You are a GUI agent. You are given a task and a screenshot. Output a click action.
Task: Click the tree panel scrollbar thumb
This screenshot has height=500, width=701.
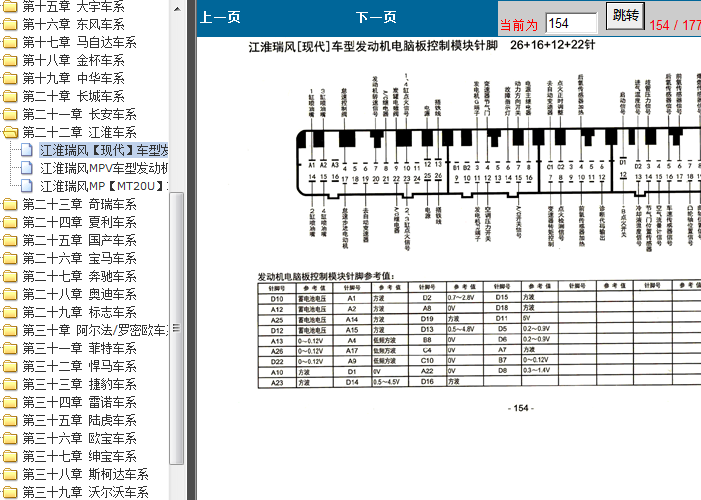(177, 328)
